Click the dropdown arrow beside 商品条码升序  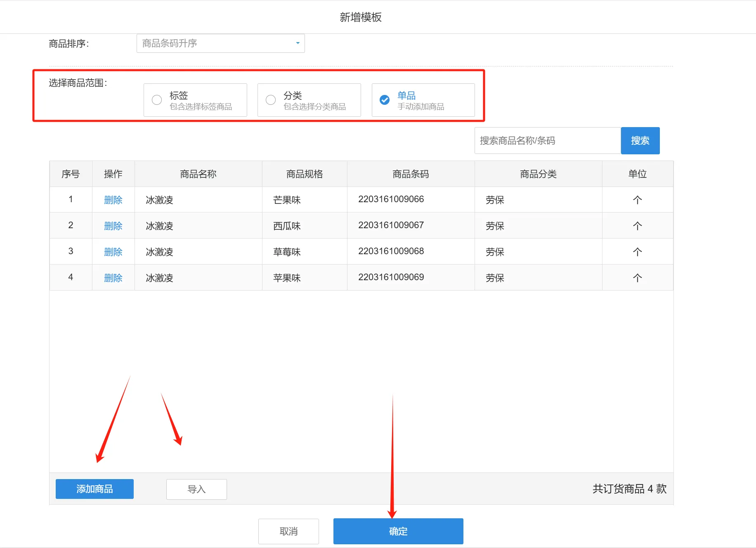coord(297,43)
